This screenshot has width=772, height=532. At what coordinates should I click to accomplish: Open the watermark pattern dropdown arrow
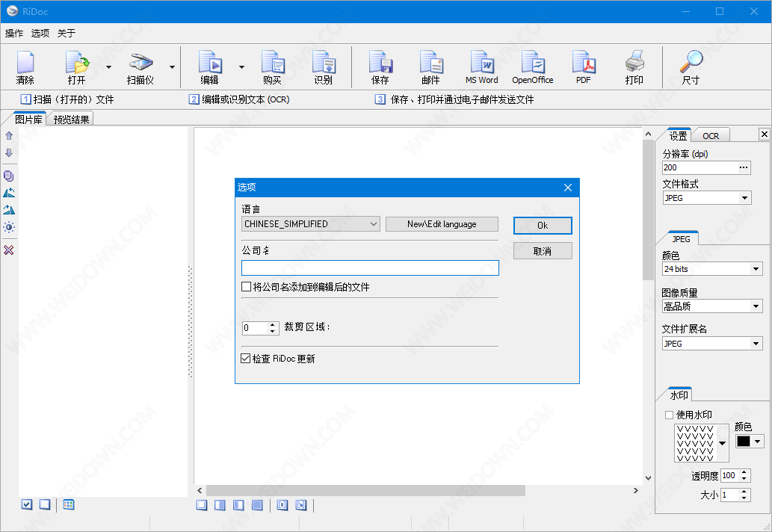(x=722, y=443)
